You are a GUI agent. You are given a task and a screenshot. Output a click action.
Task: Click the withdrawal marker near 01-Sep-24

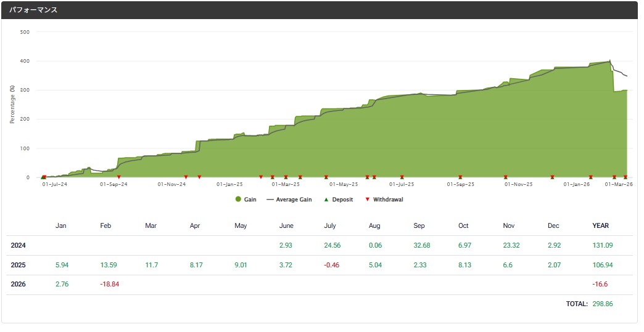click(x=119, y=177)
